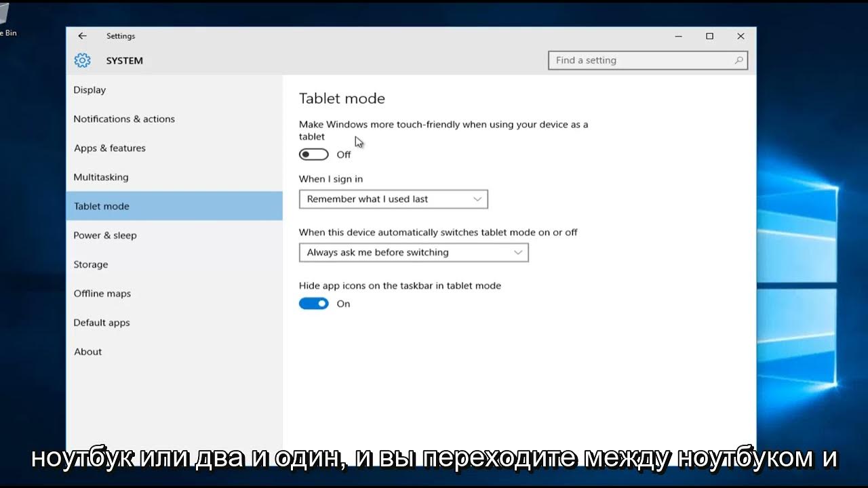The height and width of the screenshot is (488, 868).
Task: Select the highlighted Tablet mode item
Action: (174, 206)
